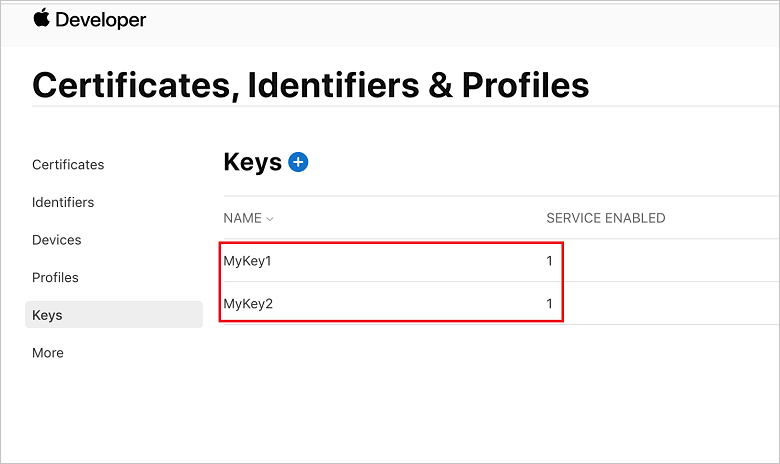
Task: Open the Certificates section
Action: point(68,165)
